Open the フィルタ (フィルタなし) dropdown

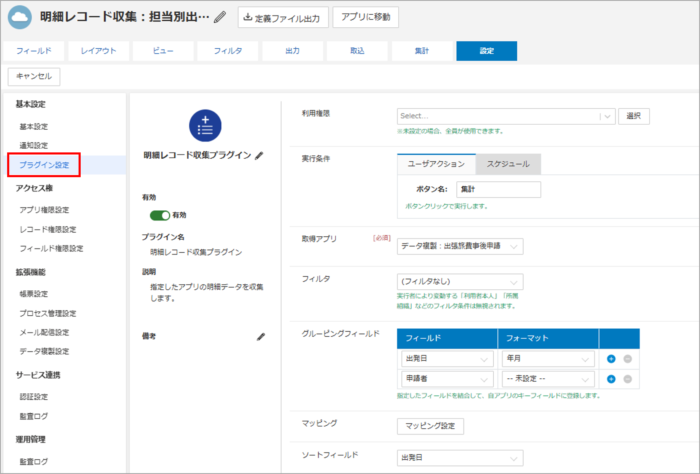pyautogui.click(x=460, y=282)
